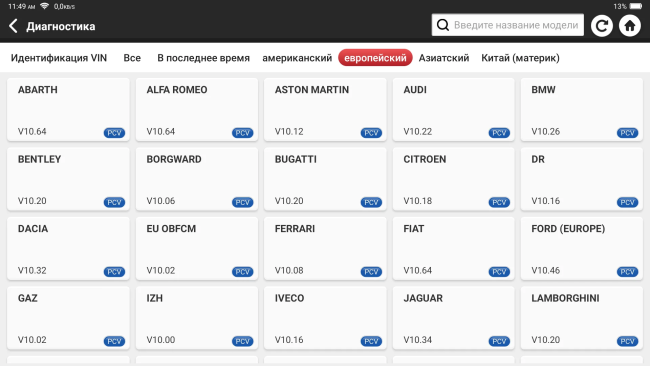This screenshot has height=366, width=650.
Task: Tap the PCV badge on AUDI
Action: (x=499, y=133)
